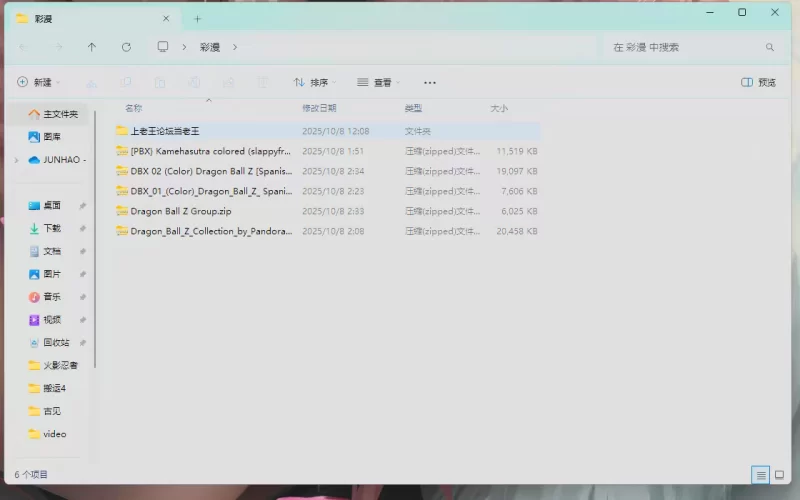Viewport: 800px width, 500px height.
Task: Open 下载 Downloads in sidebar
Action: (x=45, y=228)
